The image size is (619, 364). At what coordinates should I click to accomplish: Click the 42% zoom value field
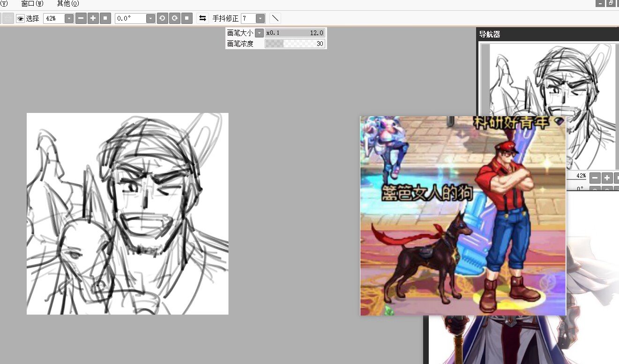click(x=53, y=18)
